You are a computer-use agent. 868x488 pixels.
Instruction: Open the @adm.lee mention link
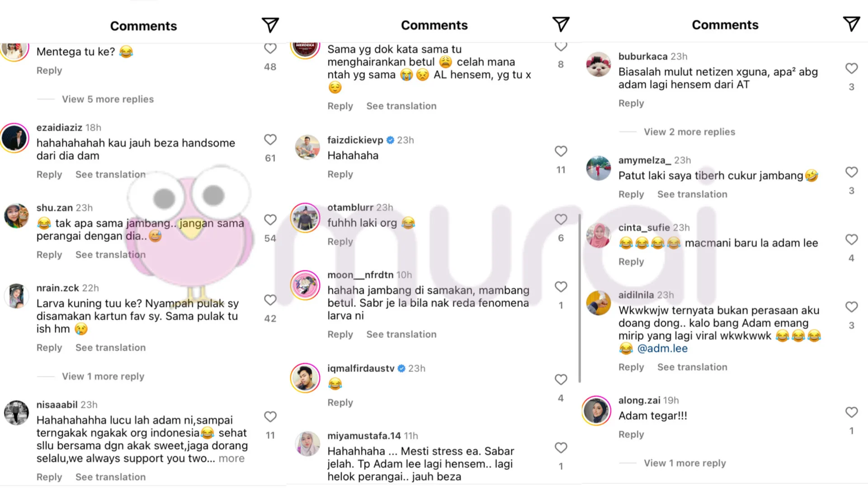click(x=662, y=348)
